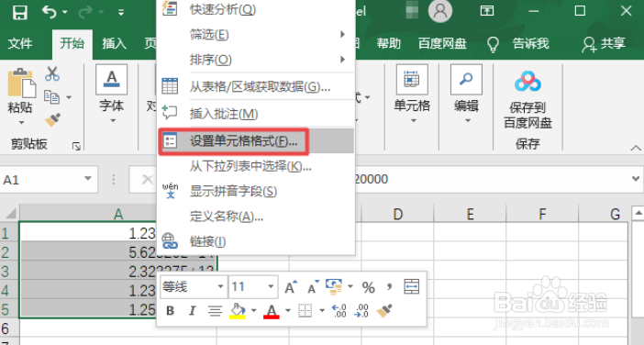Open the 排序(O) submenu
Image resolution: width=644 pixels, height=345 pixels.
255,60
